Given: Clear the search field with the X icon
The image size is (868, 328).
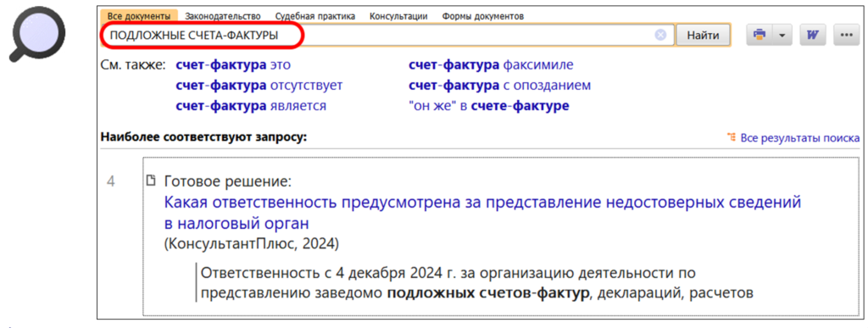Looking at the screenshot, I should pos(659,36).
